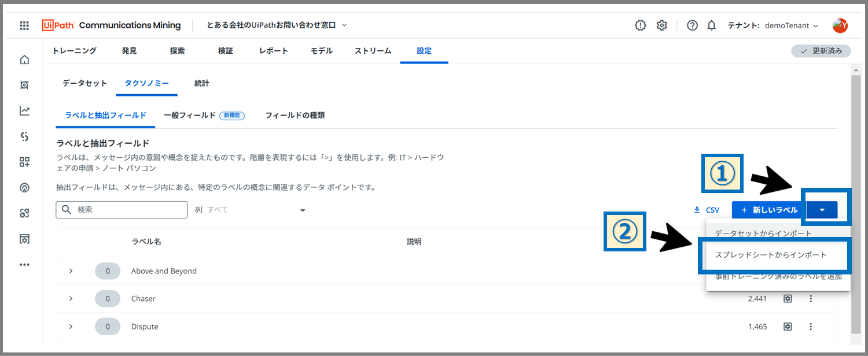Open the three-dot menu for Dispute
The height and width of the screenshot is (356, 868).
810,327
